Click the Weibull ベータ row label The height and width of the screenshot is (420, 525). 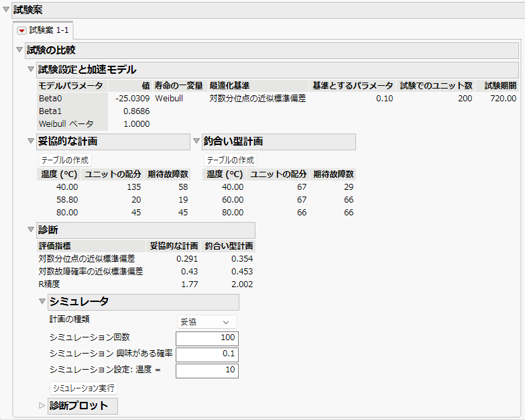tap(66, 124)
